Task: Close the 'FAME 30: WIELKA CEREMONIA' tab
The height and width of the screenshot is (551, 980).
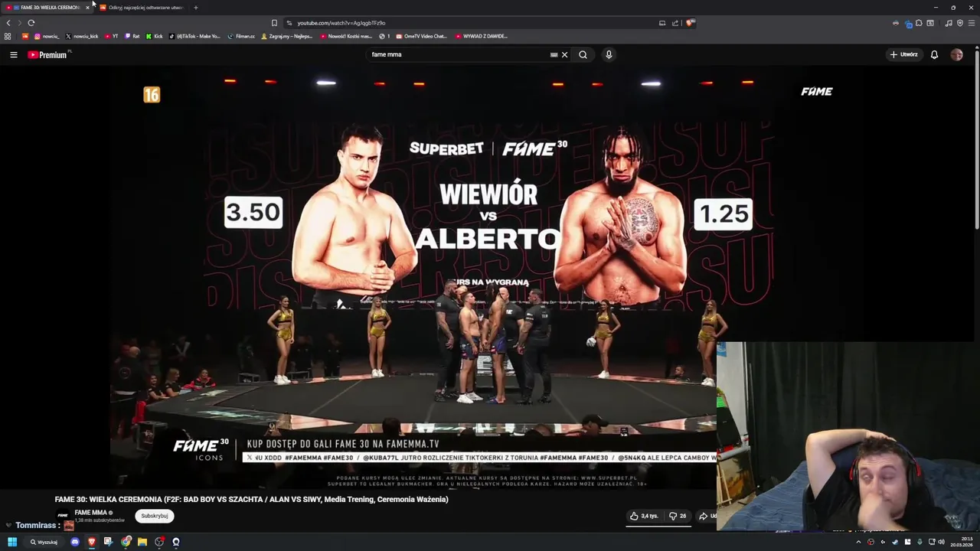Action: tap(87, 8)
